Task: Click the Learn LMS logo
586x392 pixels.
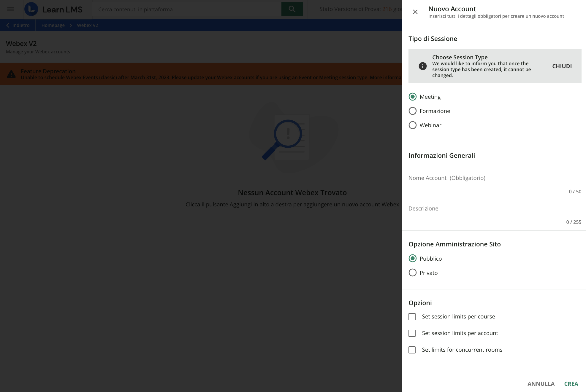Action: tap(53, 9)
